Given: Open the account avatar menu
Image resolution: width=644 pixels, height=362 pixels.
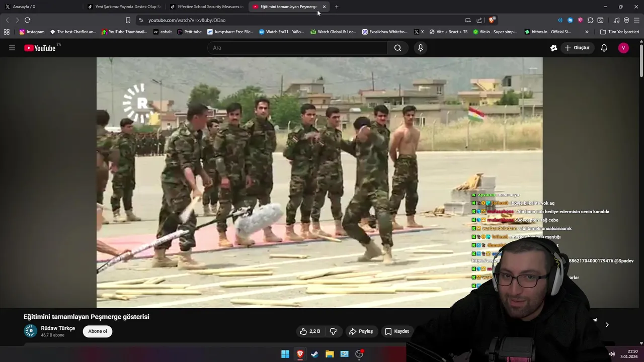Looking at the screenshot, I should click(x=623, y=48).
